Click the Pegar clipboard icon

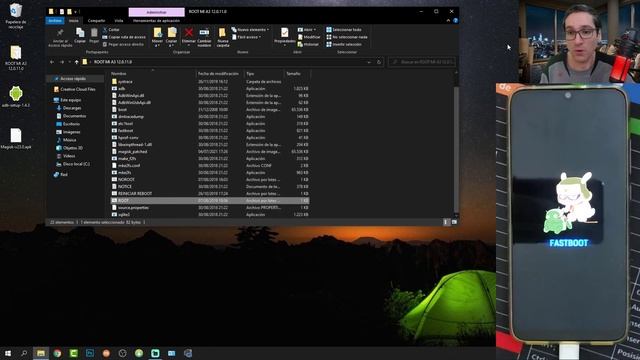(x=94, y=33)
